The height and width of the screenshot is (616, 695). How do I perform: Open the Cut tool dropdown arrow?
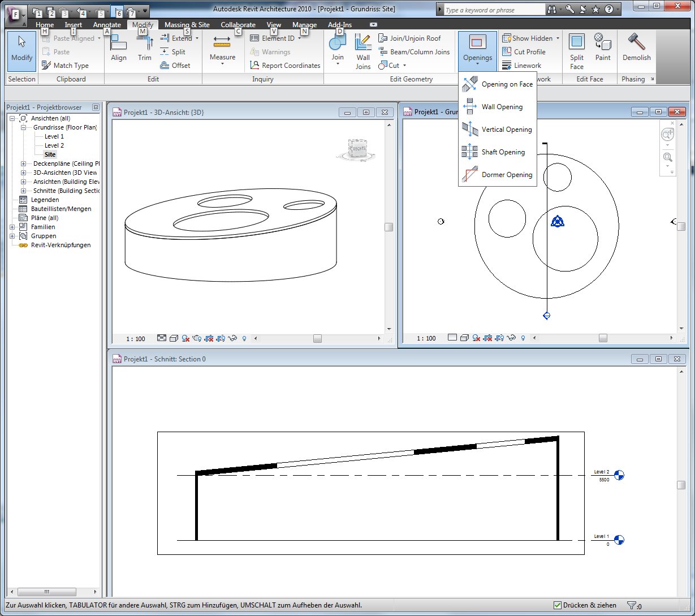pos(404,66)
